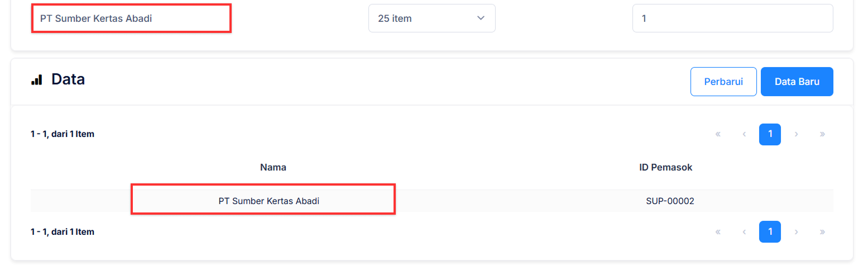Click next page arrow in bottom pagination
868x265 pixels.
point(796,231)
